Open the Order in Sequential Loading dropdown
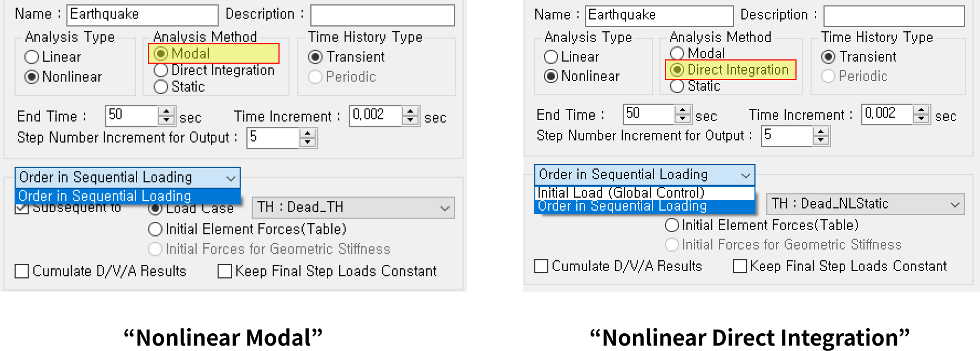Image resolution: width=980 pixels, height=351 pixels. pyautogui.click(x=230, y=177)
